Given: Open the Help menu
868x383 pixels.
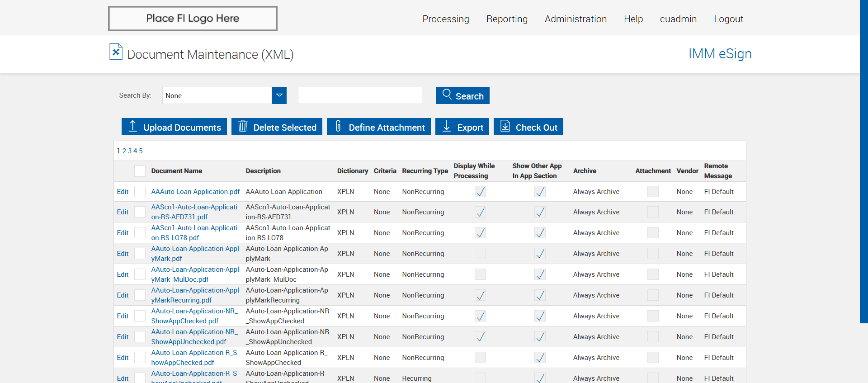Looking at the screenshot, I should tap(633, 19).
